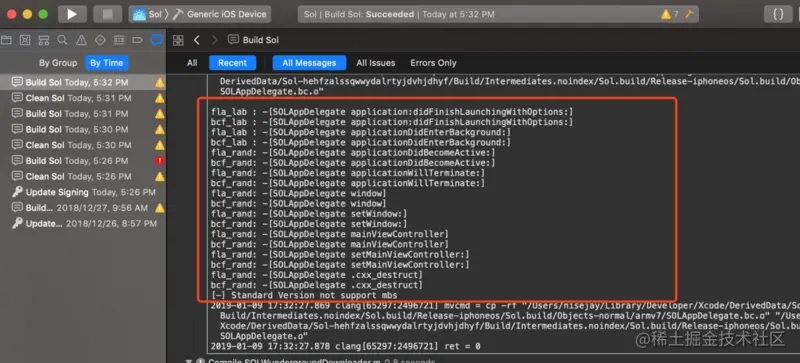
Task: Filter log to Errors Only
Action: pyautogui.click(x=433, y=63)
